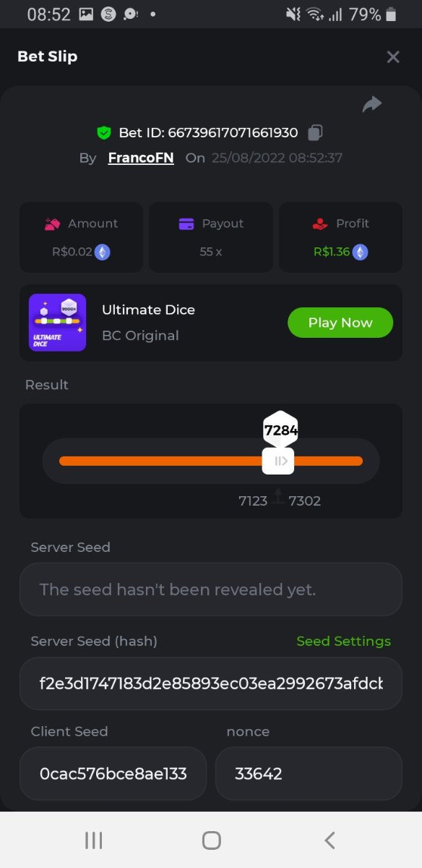Tap the Profit hand icon
This screenshot has height=868, width=422.
coord(320,224)
